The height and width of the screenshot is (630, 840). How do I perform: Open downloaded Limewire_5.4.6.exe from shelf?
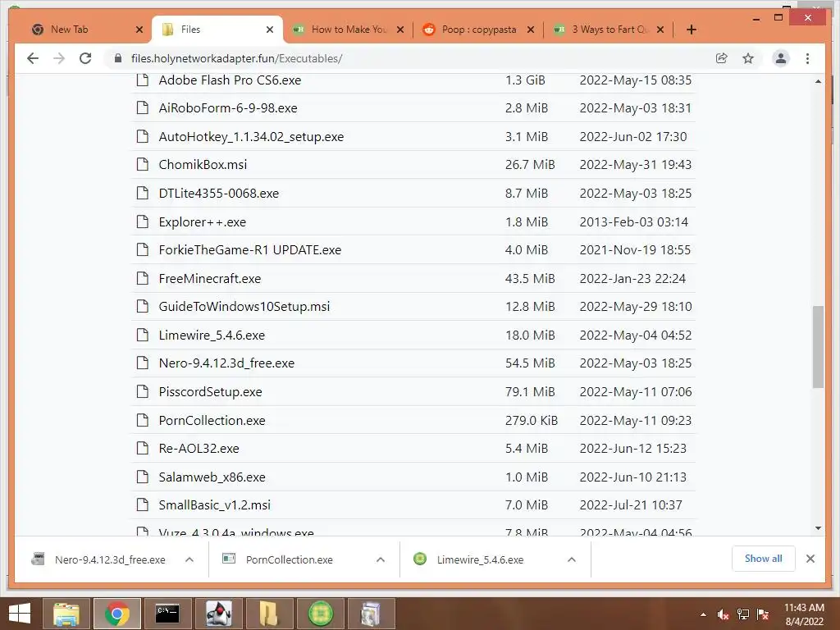468,559
